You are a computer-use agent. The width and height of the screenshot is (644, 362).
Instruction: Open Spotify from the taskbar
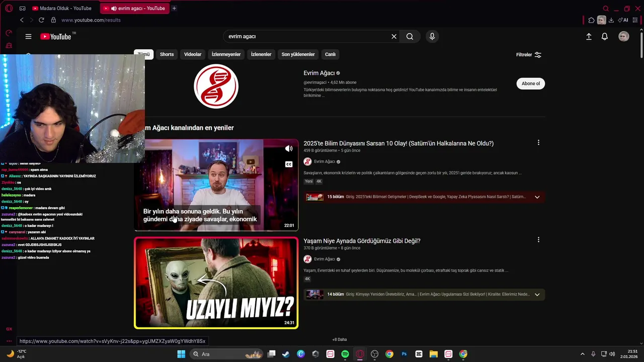pyautogui.click(x=345, y=354)
